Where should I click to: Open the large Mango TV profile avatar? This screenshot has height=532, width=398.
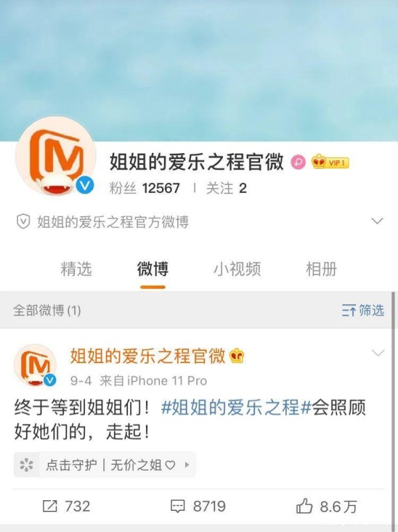tap(56, 156)
